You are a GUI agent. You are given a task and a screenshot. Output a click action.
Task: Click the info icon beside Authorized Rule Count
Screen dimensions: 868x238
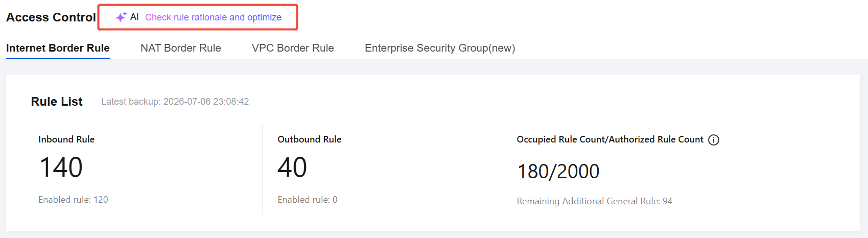[714, 140]
